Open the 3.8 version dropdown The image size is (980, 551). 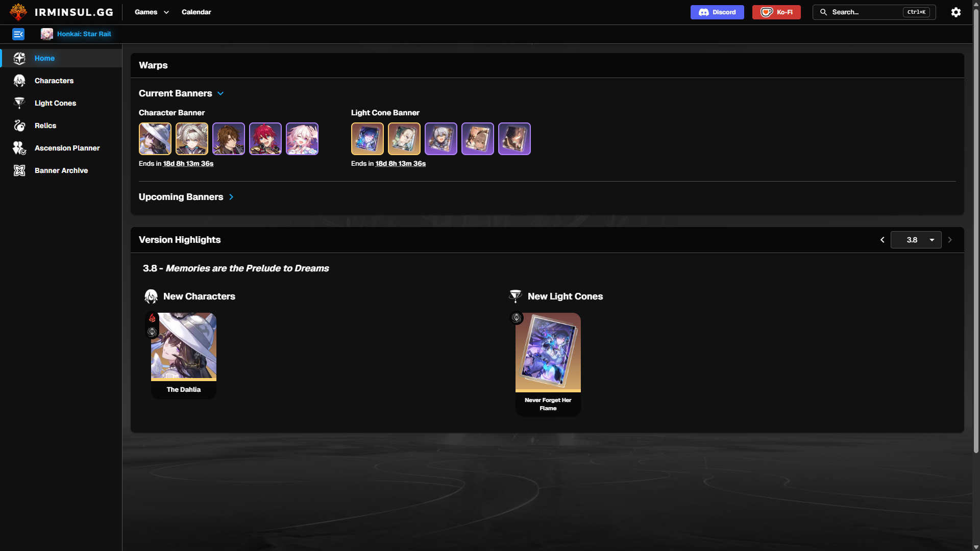click(916, 240)
